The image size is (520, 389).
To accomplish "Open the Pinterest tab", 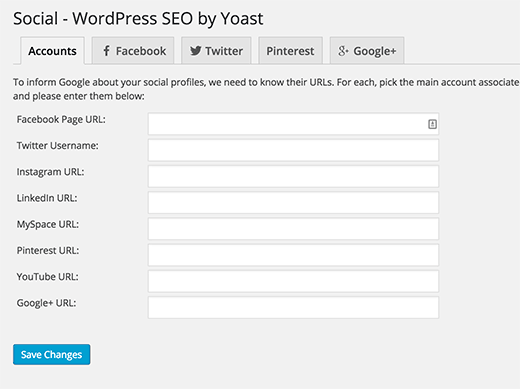I will 290,51.
